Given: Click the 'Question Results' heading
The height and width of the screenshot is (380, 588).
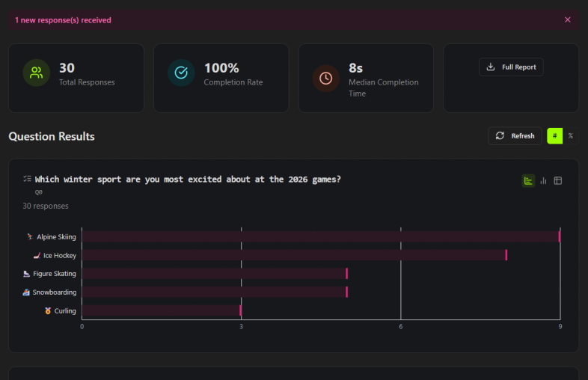Looking at the screenshot, I should (52, 136).
